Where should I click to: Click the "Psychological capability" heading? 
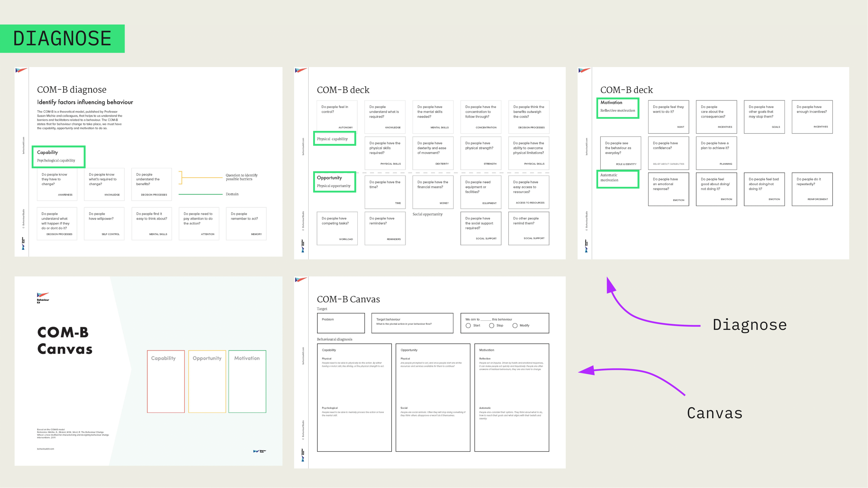56,160
